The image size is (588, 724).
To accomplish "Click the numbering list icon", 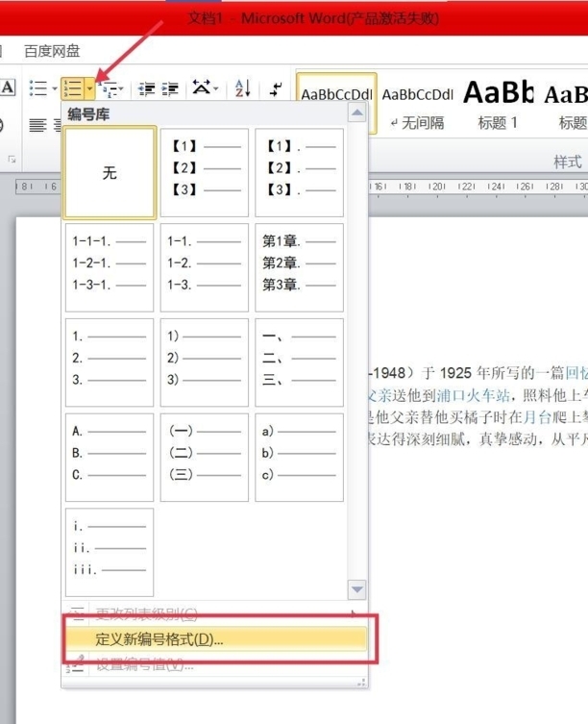I will pyautogui.click(x=72, y=88).
